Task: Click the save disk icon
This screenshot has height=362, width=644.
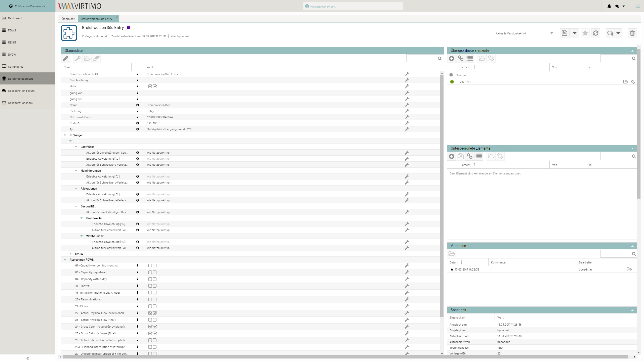Action: click(x=565, y=33)
